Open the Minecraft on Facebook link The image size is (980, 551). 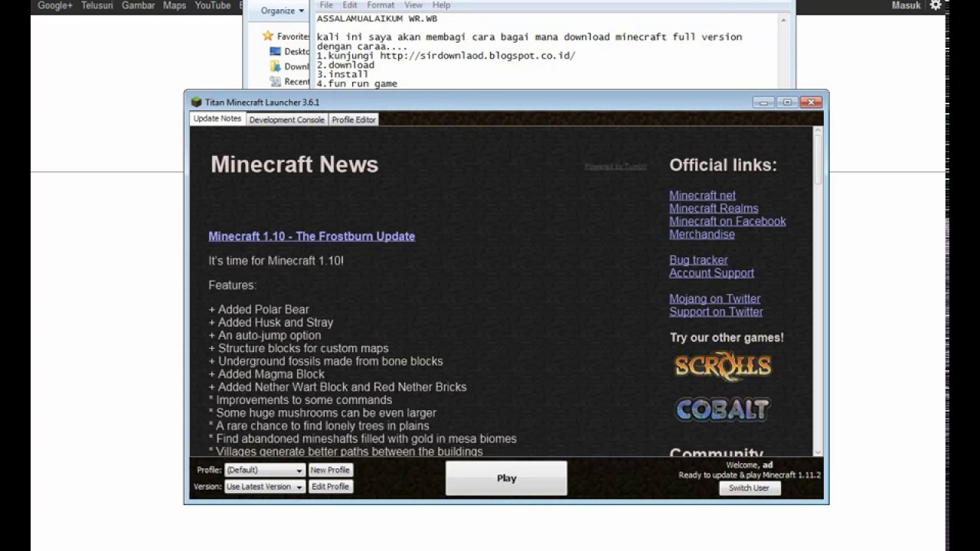tap(727, 221)
